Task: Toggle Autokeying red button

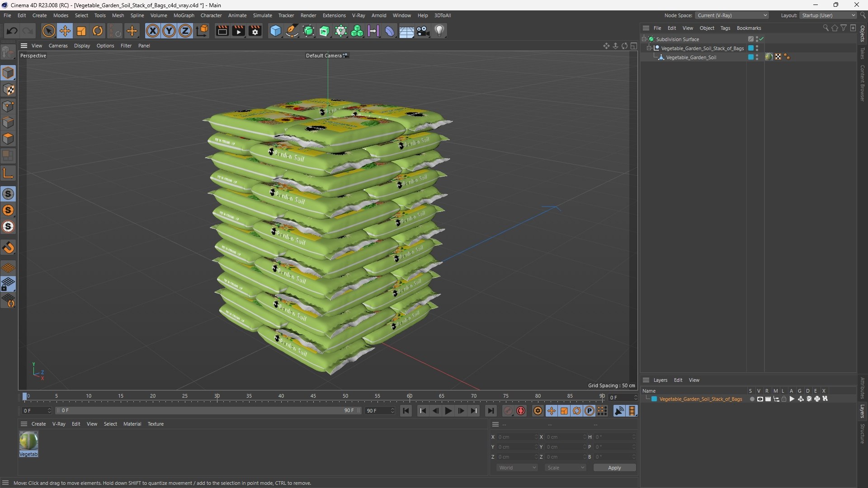Action: pos(521,411)
